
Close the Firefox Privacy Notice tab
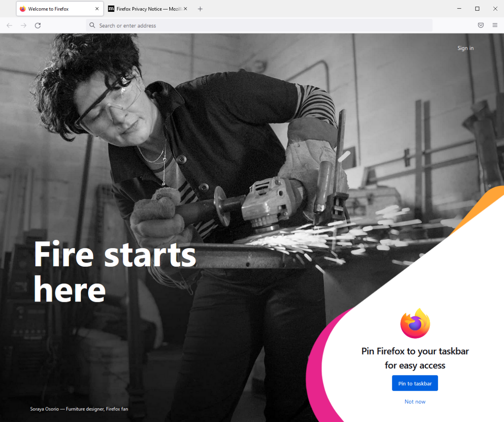[185, 9]
